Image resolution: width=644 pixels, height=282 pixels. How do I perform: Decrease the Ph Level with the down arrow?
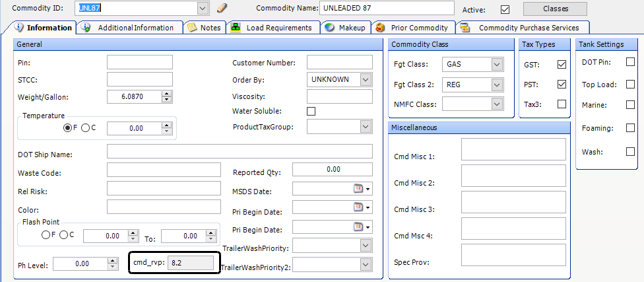point(112,266)
